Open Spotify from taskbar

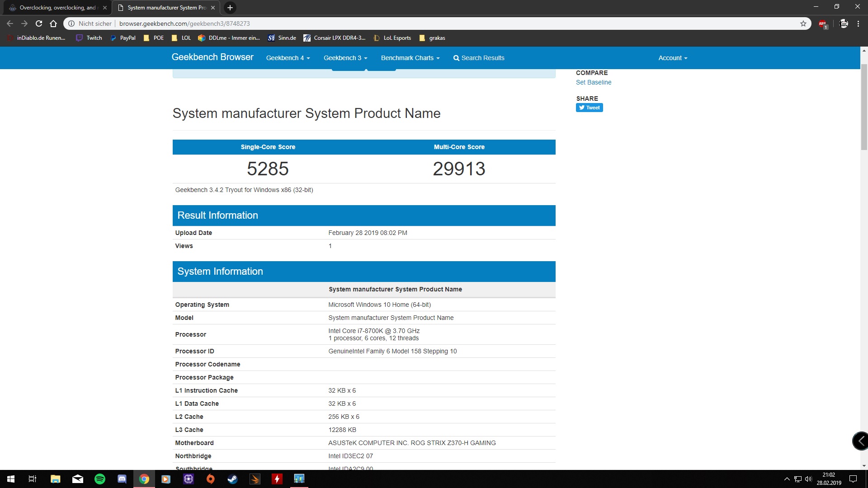coord(99,479)
